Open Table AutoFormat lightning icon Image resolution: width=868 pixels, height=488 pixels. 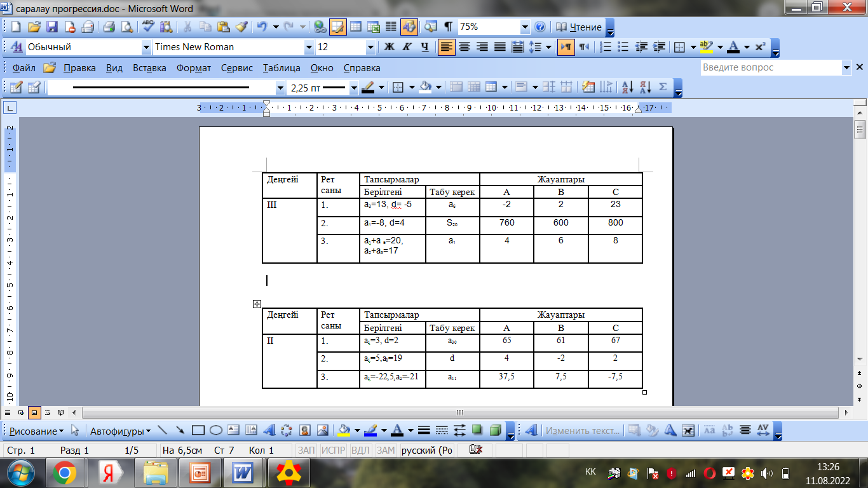click(x=588, y=87)
